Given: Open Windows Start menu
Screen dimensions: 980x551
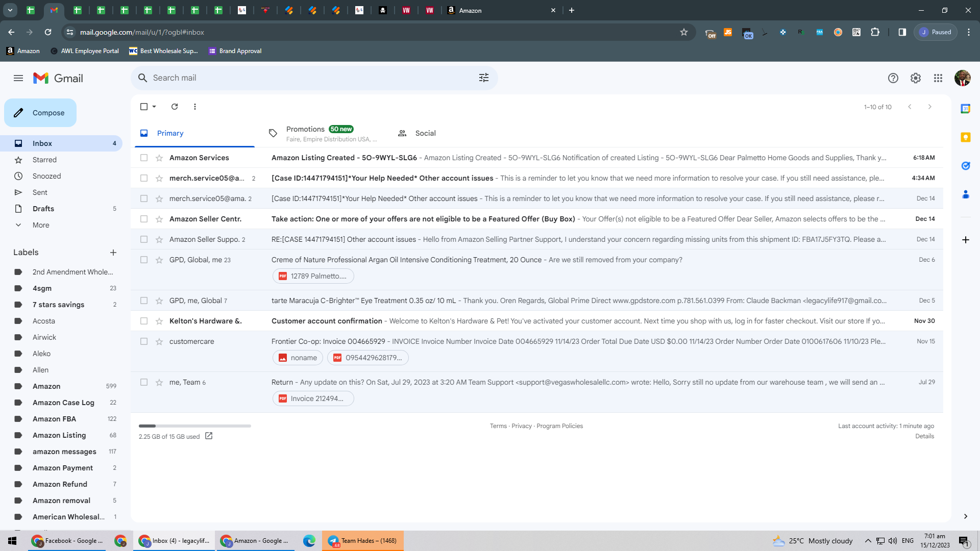Looking at the screenshot, I should click(12, 541).
